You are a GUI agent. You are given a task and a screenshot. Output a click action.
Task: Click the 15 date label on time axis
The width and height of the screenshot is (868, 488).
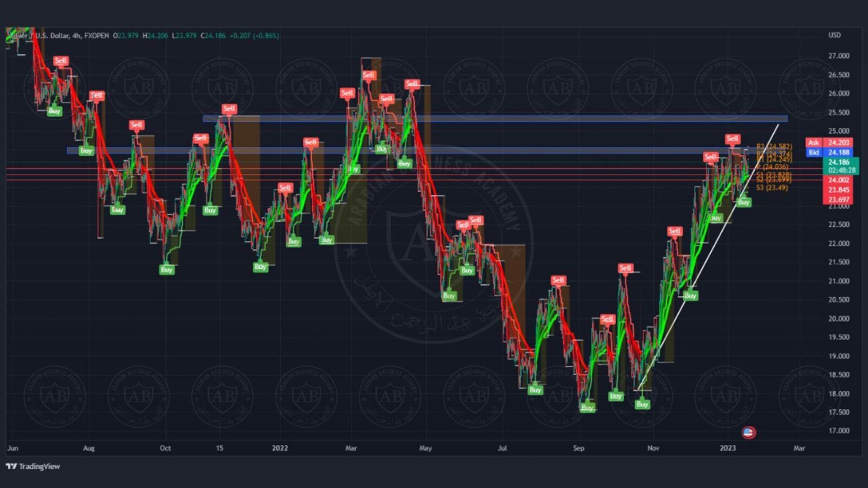pos(219,449)
